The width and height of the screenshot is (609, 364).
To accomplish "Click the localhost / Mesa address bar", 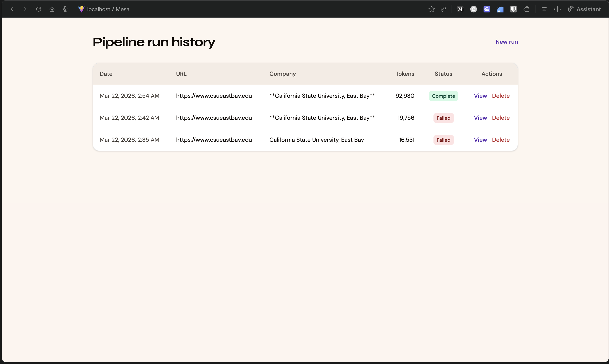I will [x=108, y=9].
